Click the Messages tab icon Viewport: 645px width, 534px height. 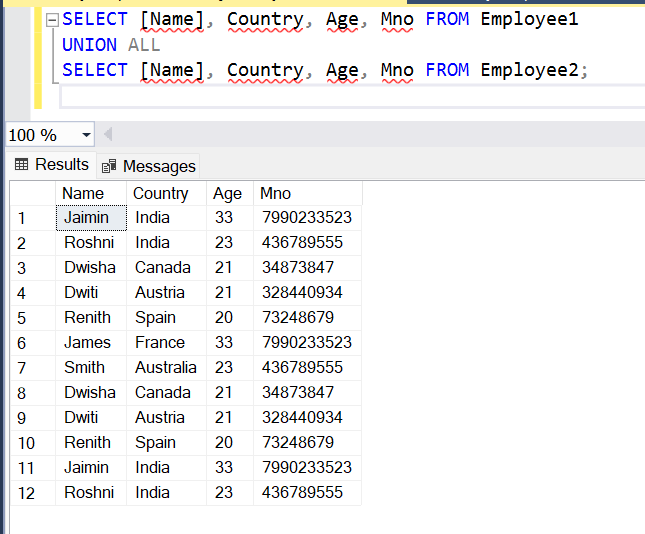click(x=109, y=166)
